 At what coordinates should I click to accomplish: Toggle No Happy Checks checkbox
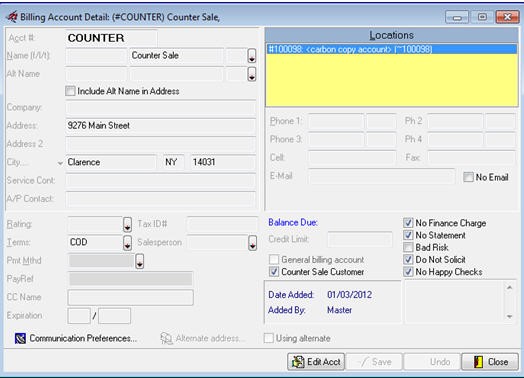pyautogui.click(x=408, y=272)
